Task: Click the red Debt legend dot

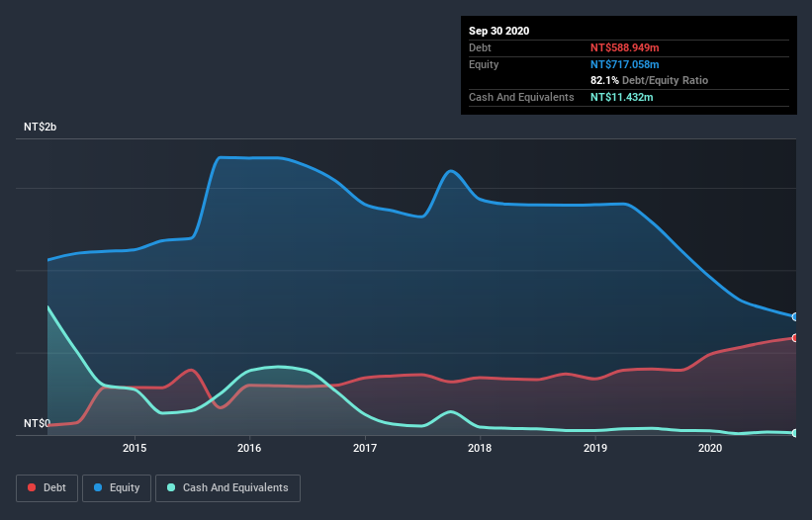Action: pos(32,487)
